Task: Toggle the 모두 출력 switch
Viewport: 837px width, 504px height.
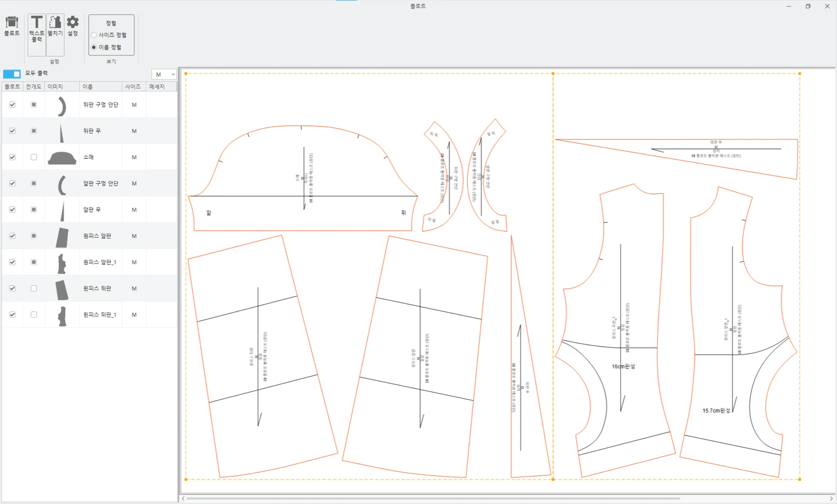Action: point(12,74)
